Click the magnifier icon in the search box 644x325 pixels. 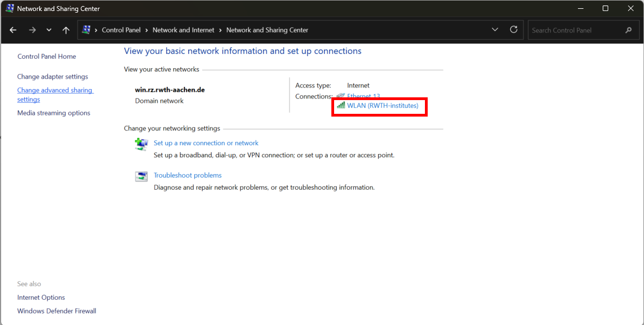(x=629, y=30)
